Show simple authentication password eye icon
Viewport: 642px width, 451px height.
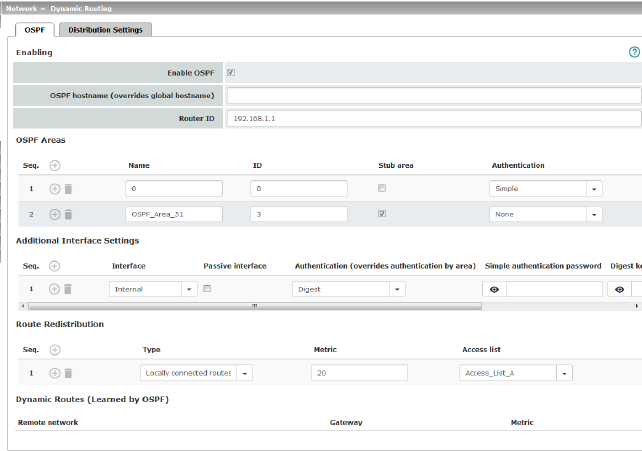(495, 289)
